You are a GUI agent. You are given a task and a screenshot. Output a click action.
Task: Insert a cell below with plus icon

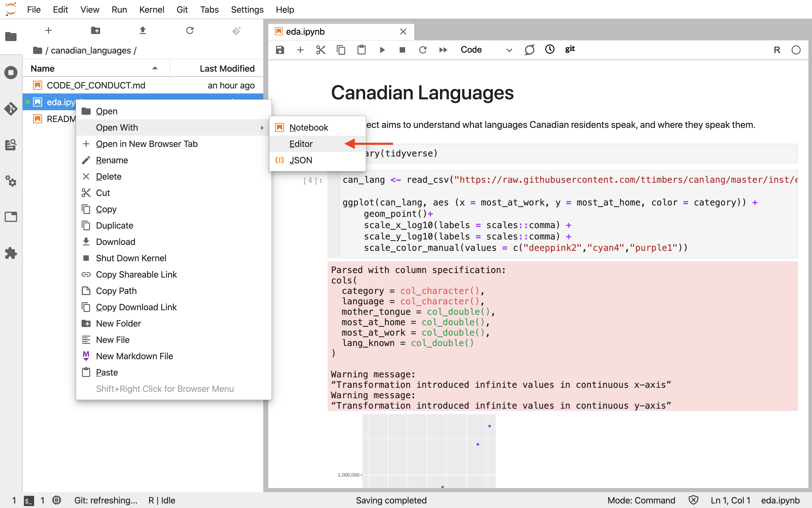pyautogui.click(x=300, y=50)
